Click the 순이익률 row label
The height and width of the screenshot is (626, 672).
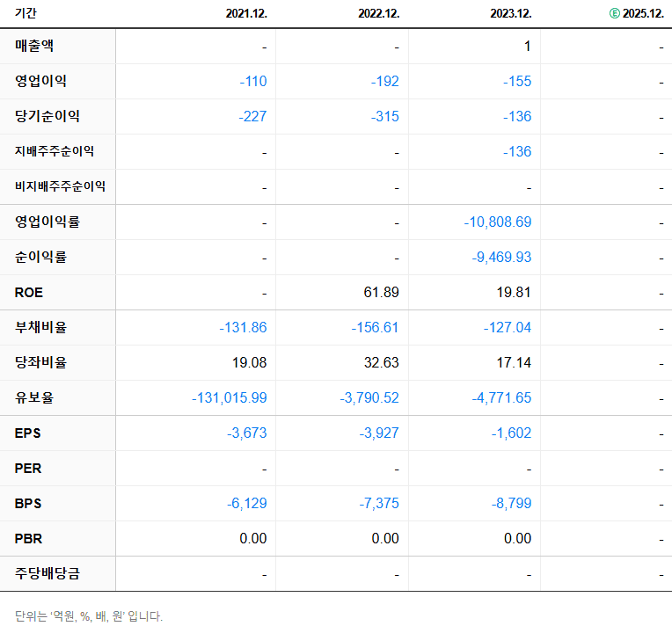(40, 257)
